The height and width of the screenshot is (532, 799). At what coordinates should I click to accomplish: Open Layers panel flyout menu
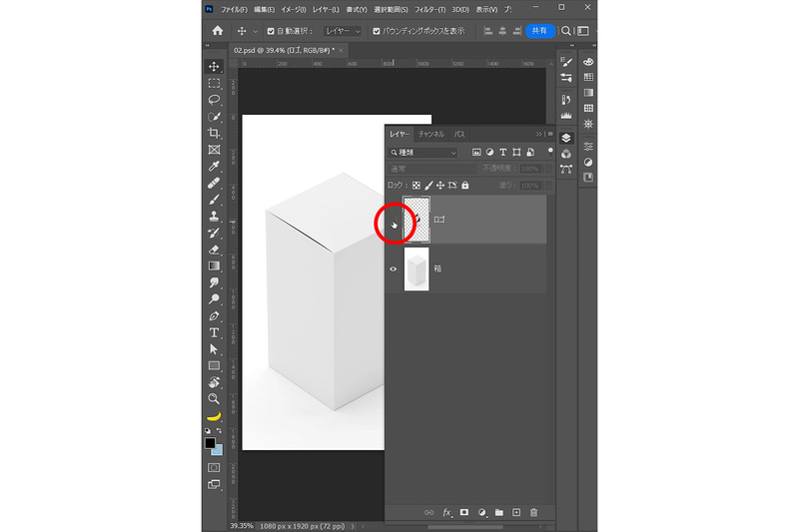(550, 134)
